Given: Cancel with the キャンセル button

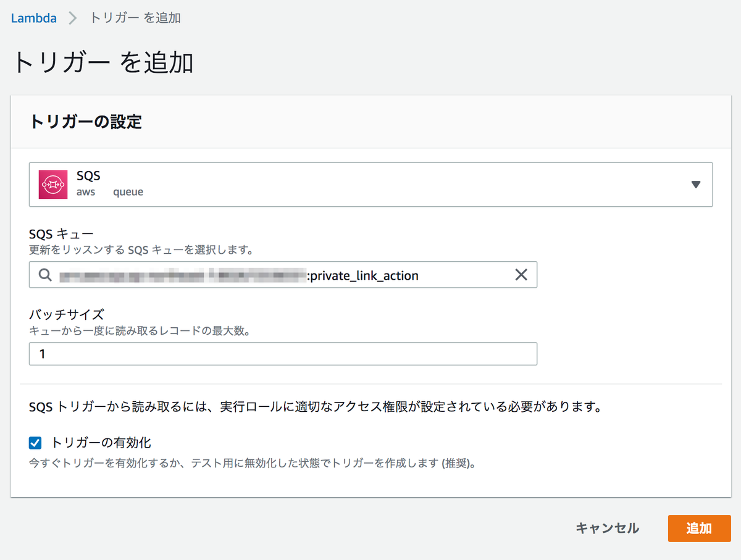Looking at the screenshot, I should coord(606,528).
